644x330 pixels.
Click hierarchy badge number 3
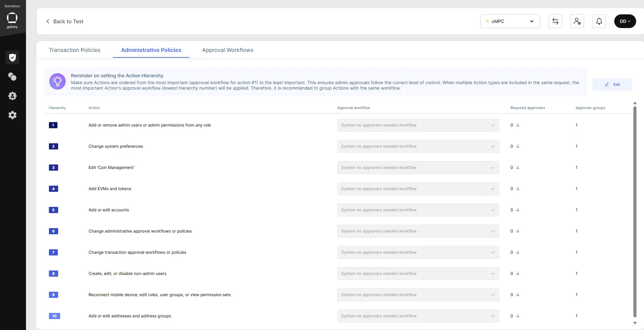click(53, 168)
